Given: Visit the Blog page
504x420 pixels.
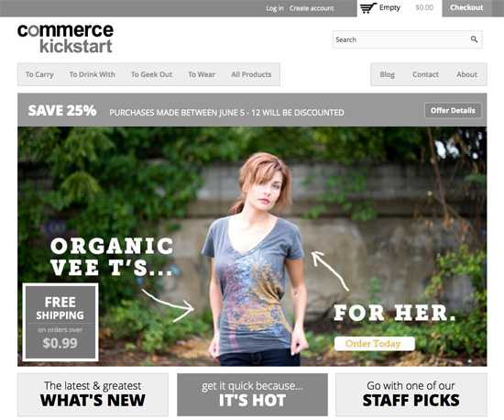Looking at the screenshot, I should (x=388, y=74).
